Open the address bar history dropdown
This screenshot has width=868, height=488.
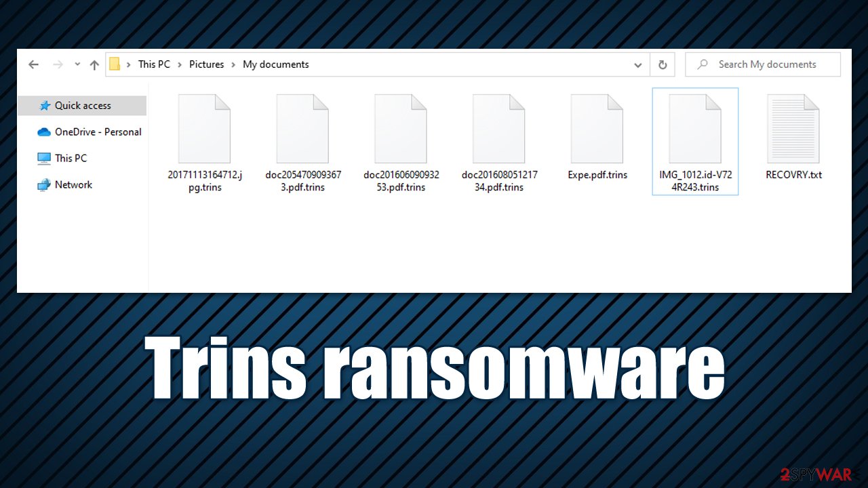pos(637,64)
